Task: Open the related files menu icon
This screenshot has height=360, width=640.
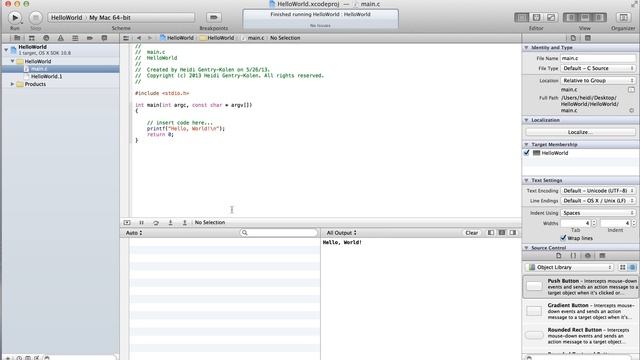Action: click(x=126, y=38)
